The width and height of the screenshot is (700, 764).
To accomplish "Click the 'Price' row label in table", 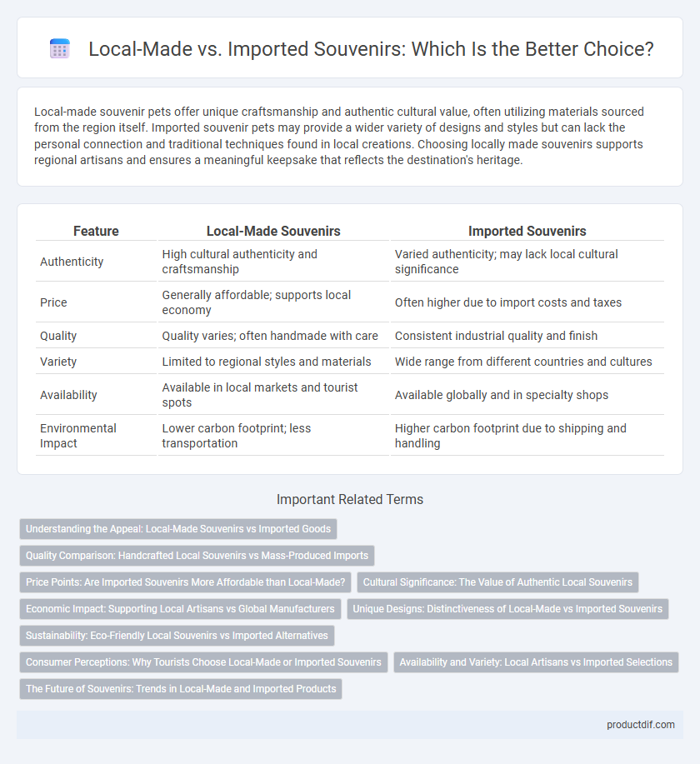I will click(x=53, y=302).
